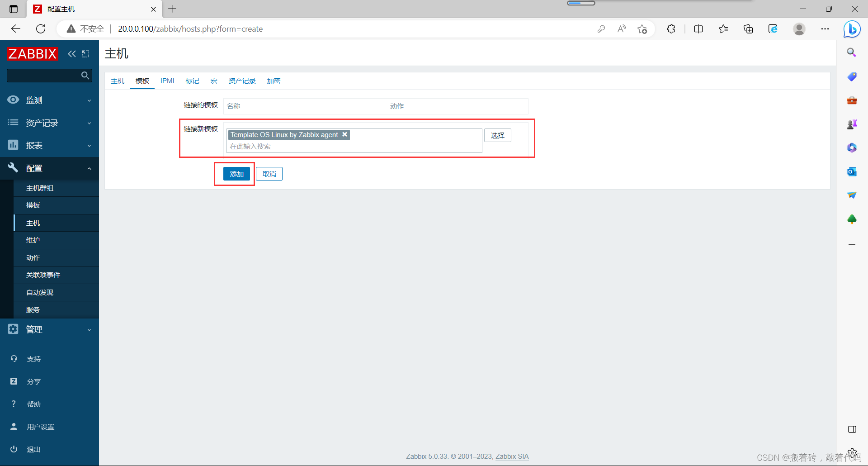This screenshot has width=868, height=466.
Task: Click the read aloud icon
Action: tap(622, 29)
